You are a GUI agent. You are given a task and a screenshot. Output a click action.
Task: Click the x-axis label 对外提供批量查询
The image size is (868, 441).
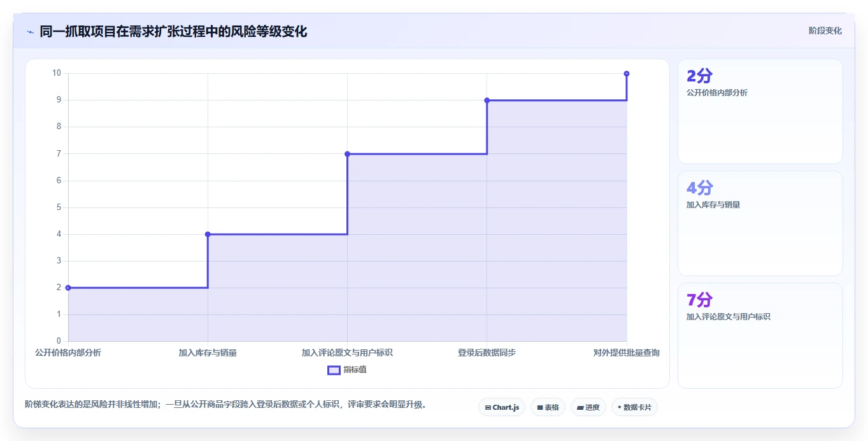(x=627, y=353)
